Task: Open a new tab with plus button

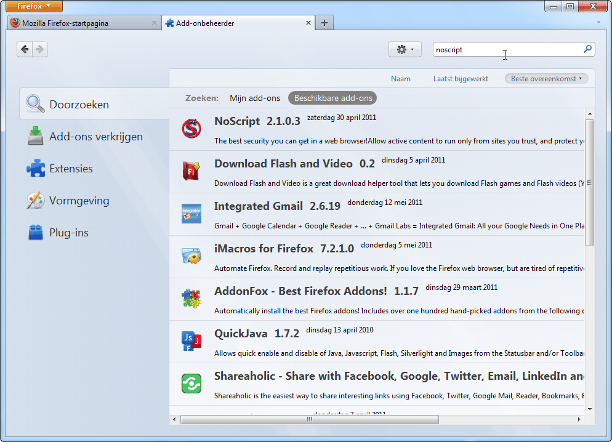Action: click(324, 23)
